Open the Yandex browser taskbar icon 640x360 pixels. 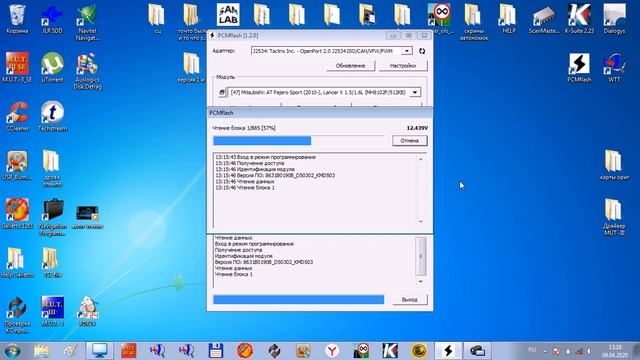(x=332, y=351)
